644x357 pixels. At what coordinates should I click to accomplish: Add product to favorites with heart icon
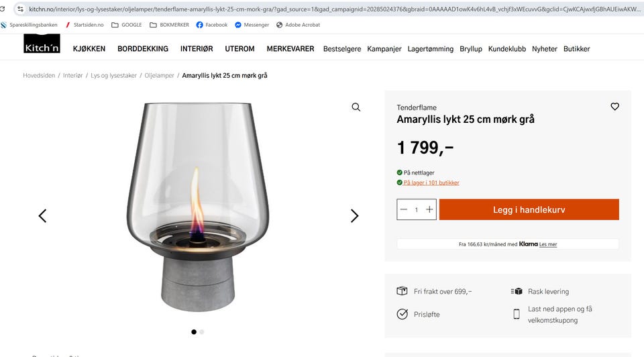614,107
